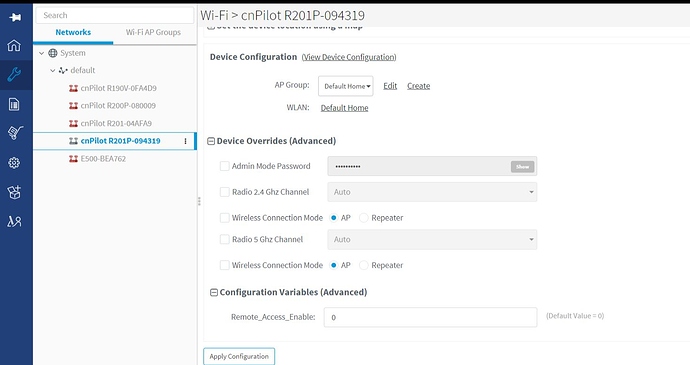Enable the Radio 5 Ghz Channel checkbox

(224, 239)
